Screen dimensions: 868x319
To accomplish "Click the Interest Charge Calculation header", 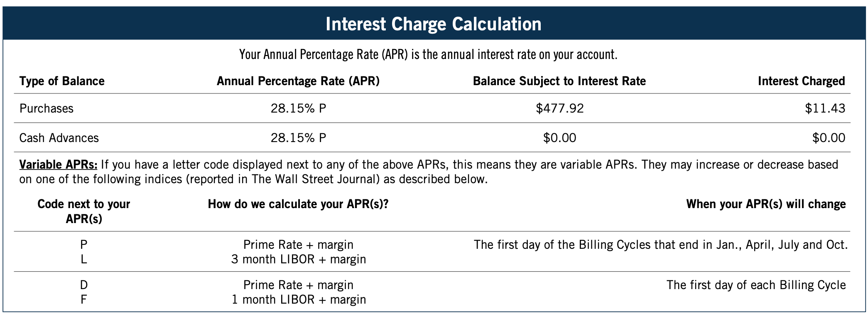I will (434, 24).
